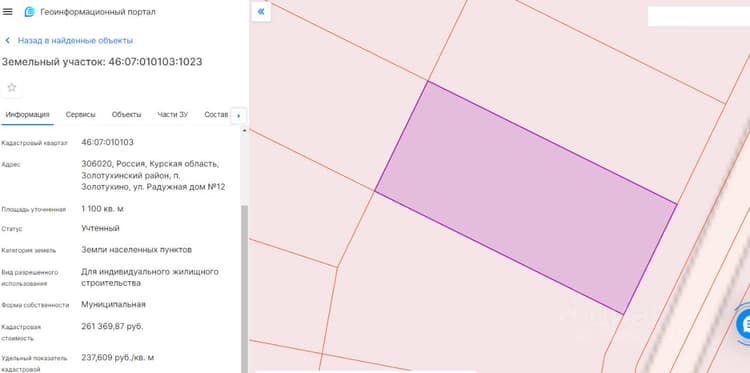Image resolution: width=750 pixels, height=373 pixels.
Task: Click the Статус field label
Action: pyautogui.click(x=12, y=229)
